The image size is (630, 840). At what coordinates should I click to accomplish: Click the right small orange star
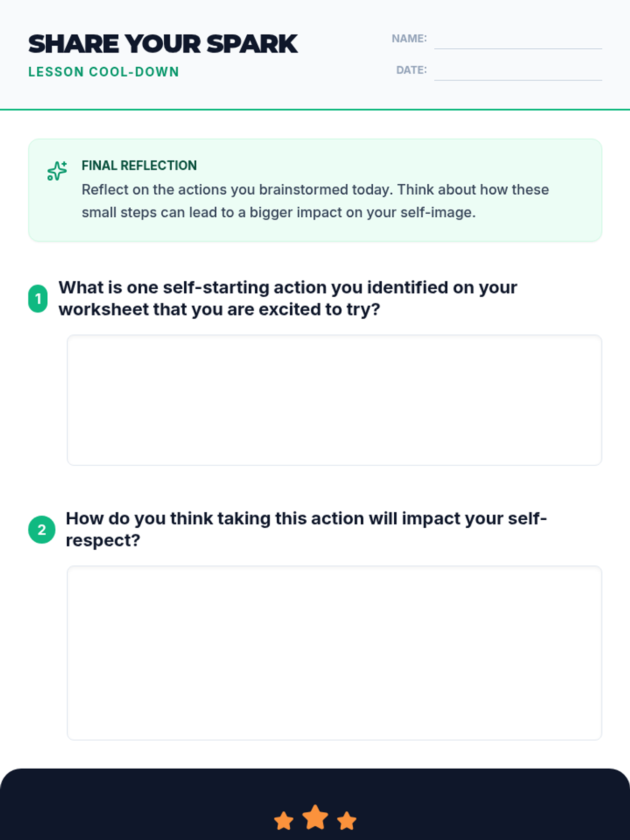point(346,821)
